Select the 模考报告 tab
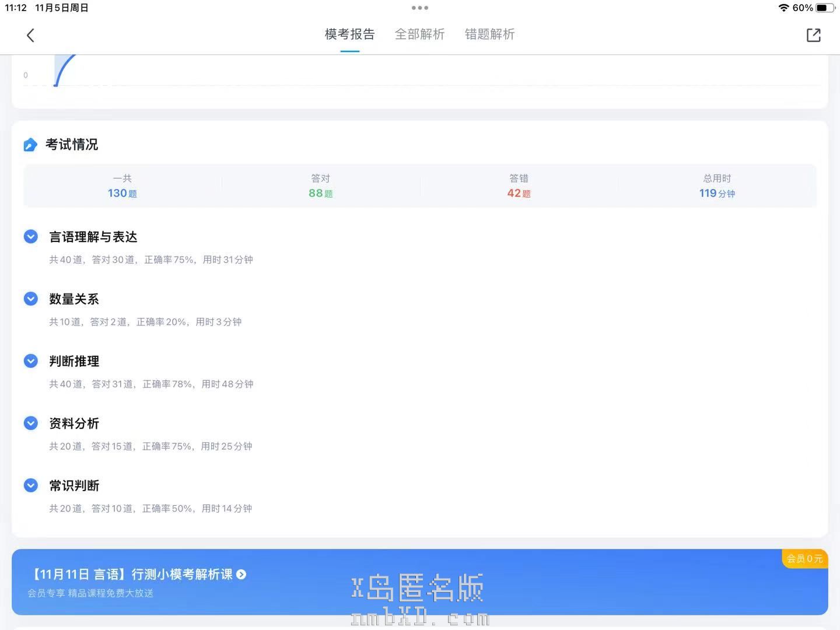840x630 pixels. coord(349,34)
